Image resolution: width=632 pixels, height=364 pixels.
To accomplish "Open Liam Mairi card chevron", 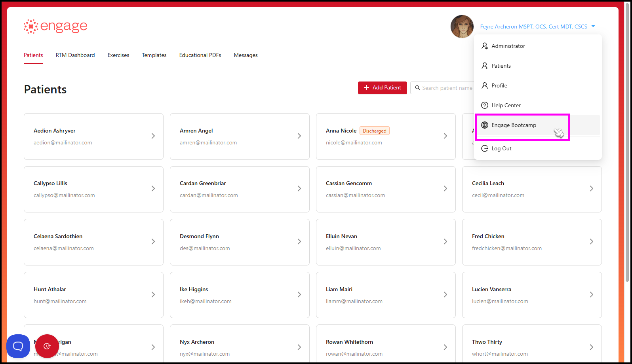I will 445,294.
